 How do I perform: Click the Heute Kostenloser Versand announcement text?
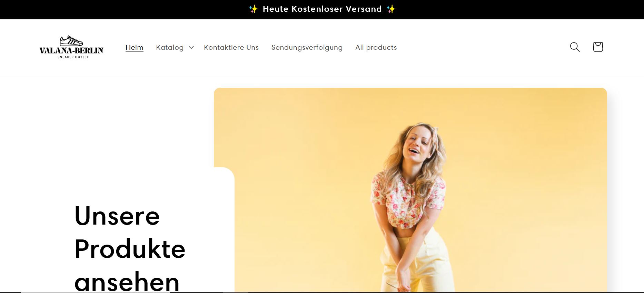(x=322, y=9)
